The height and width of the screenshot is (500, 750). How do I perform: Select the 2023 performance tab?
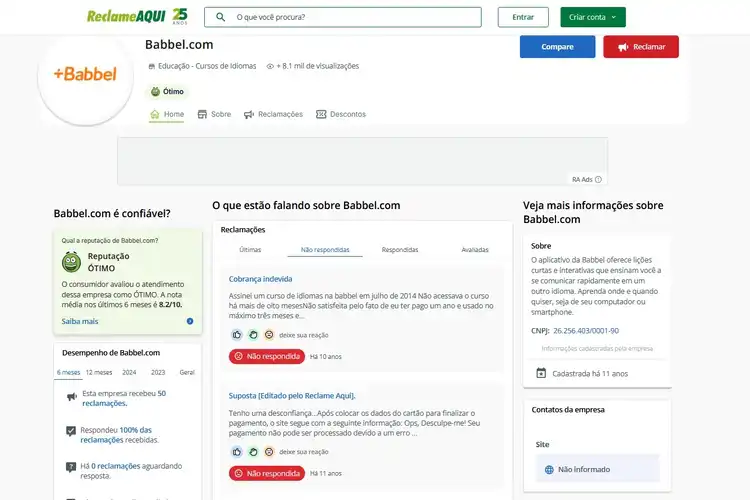(158, 372)
